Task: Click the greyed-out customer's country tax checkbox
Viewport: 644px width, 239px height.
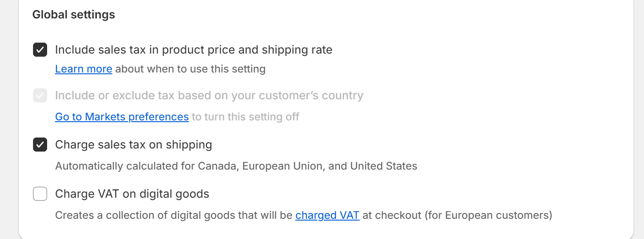Action: (x=40, y=95)
